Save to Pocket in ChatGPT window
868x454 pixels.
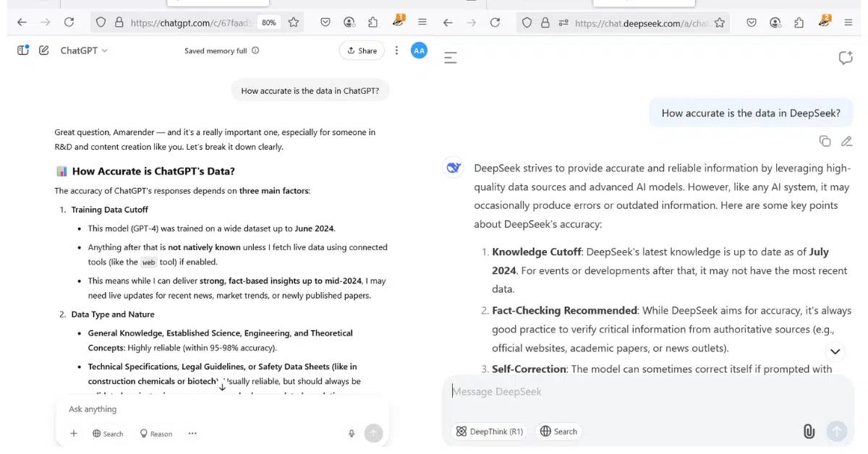point(325,22)
